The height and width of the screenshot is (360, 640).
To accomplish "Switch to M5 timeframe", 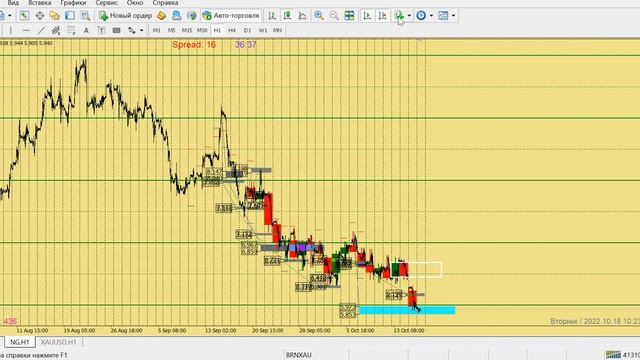I will [x=171, y=30].
